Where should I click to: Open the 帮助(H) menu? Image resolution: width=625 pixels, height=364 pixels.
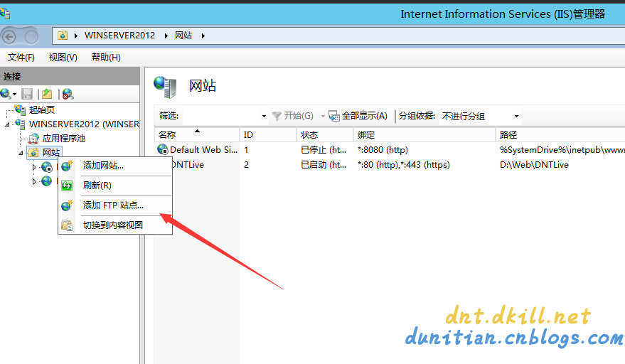coord(106,58)
